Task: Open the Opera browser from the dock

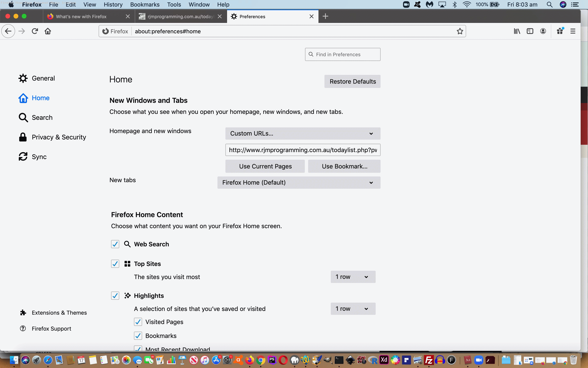Action: point(283,360)
